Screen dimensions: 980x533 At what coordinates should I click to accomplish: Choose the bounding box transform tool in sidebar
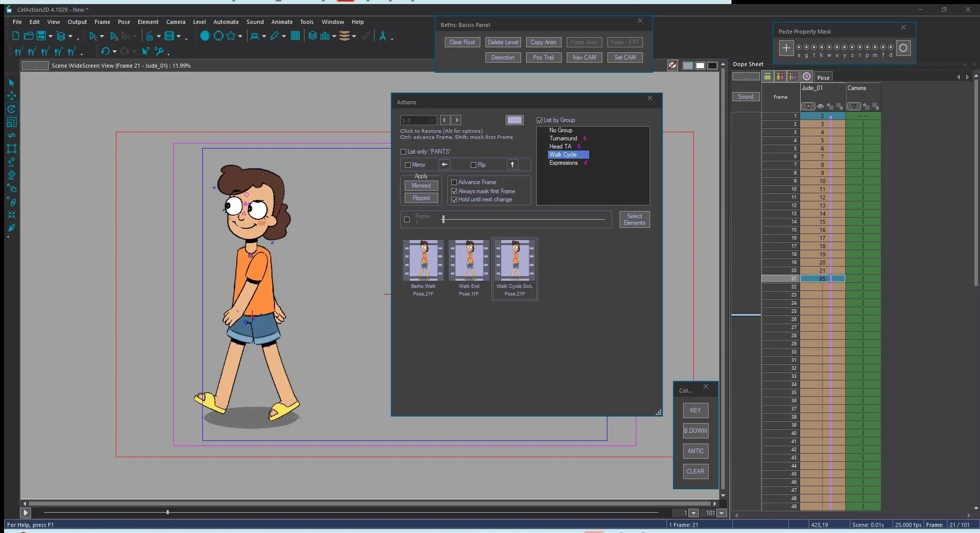coord(12,149)
